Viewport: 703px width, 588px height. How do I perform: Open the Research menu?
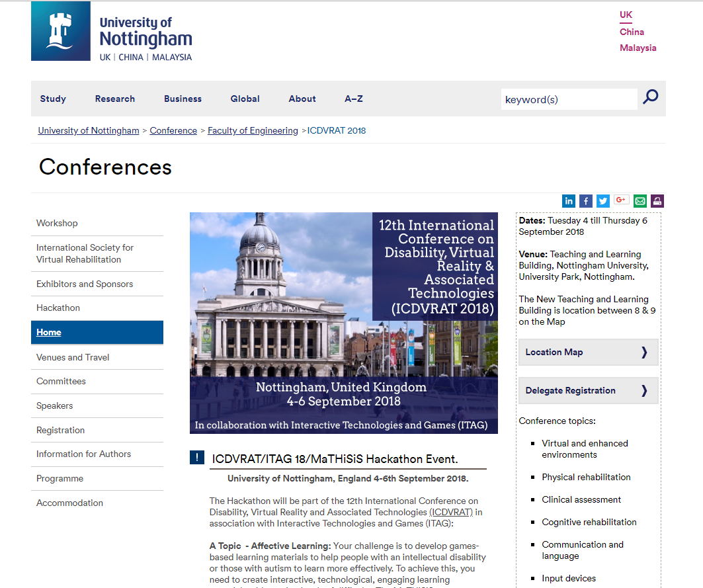115,99
